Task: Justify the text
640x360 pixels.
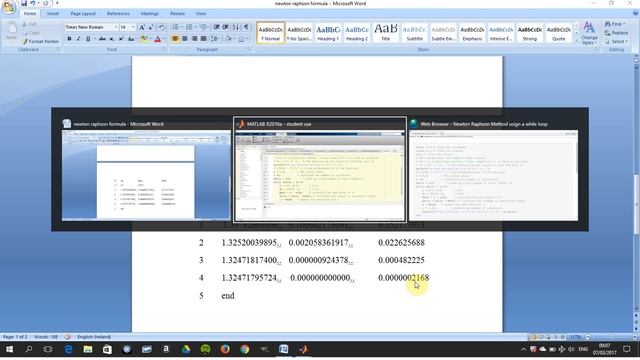Action: pyautogui.click(x=203, y=39)
